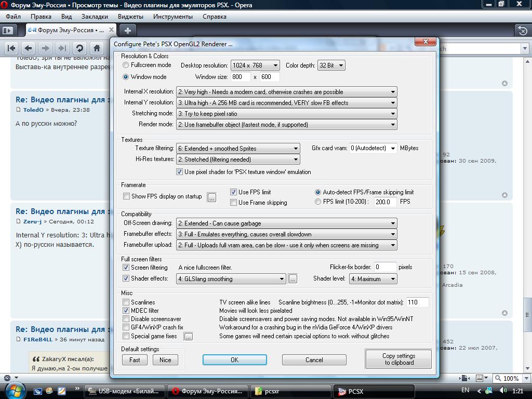The image size is (532, 399).
Task: Go to the home page icon
Action: (97, 48)
